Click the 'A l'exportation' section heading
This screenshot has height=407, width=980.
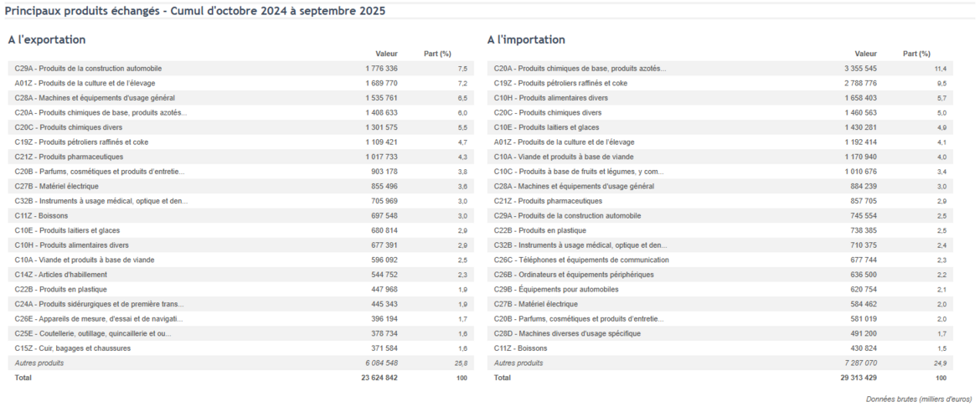click(47, 39)
